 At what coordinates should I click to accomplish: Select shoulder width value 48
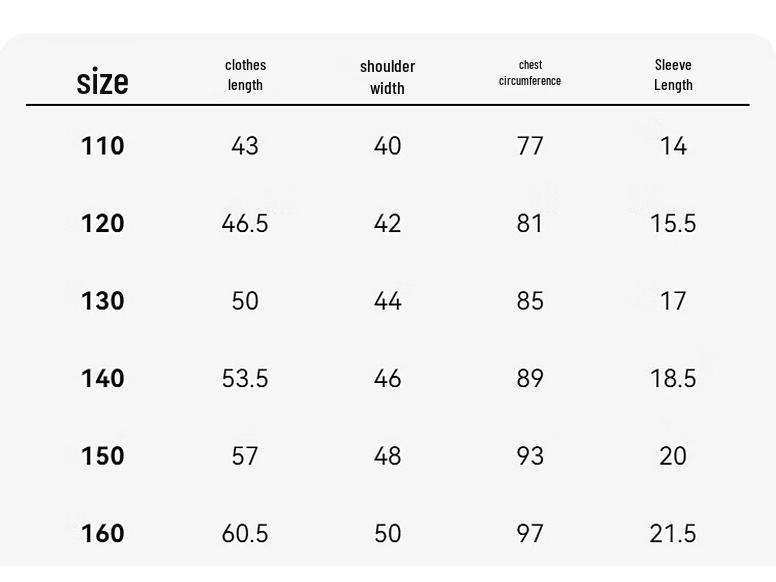click(387, 456)
